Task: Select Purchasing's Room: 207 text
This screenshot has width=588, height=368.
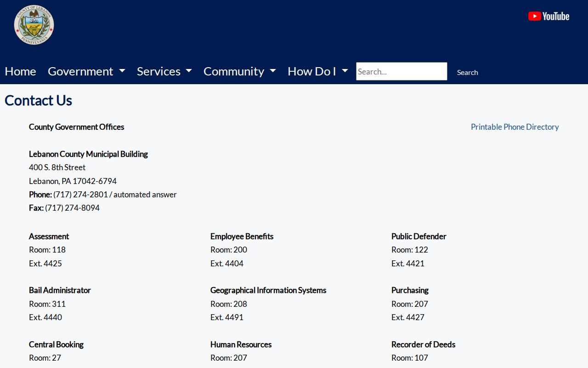Action: [x=410, y=304]
